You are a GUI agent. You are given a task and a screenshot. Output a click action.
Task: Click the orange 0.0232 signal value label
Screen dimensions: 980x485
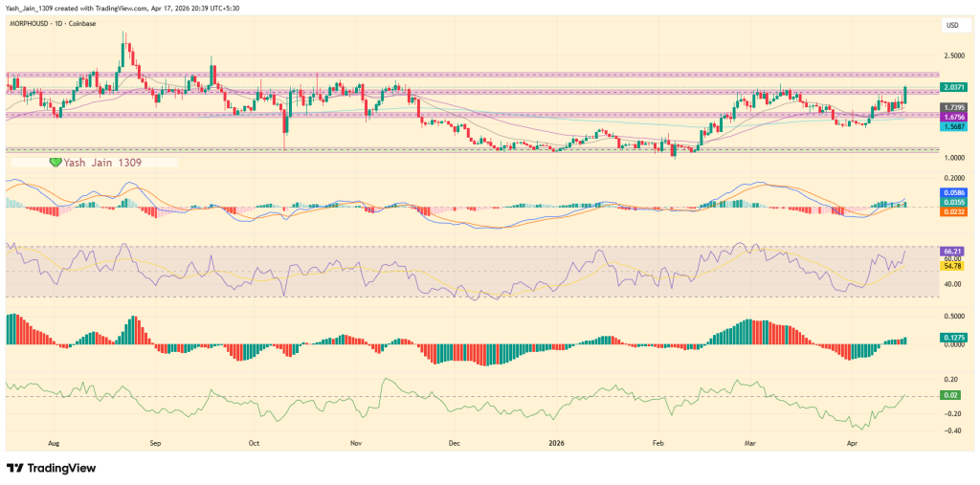[x=953, y=211]
